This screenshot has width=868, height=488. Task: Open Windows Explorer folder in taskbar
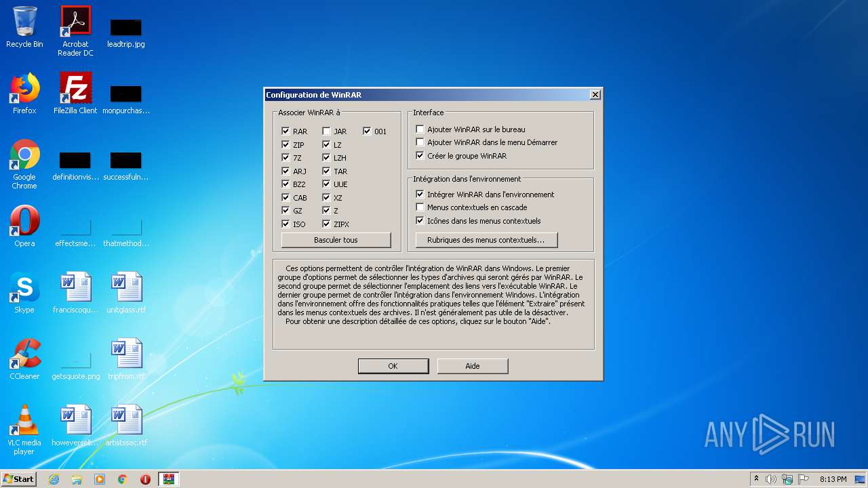(x=77, y=479)
